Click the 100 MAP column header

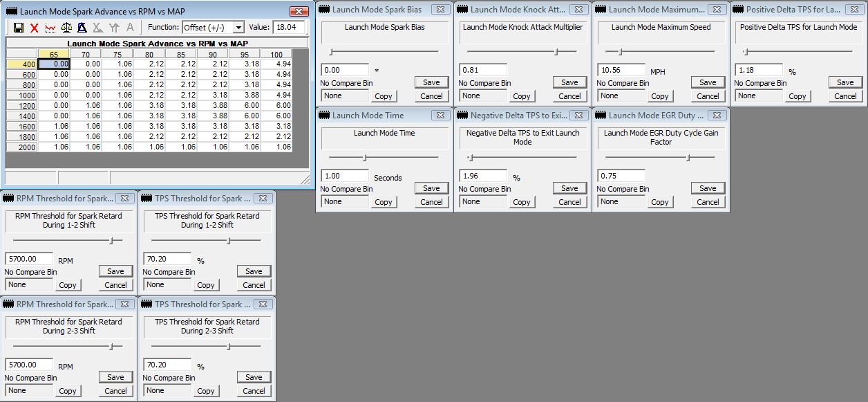pos(276,55)
